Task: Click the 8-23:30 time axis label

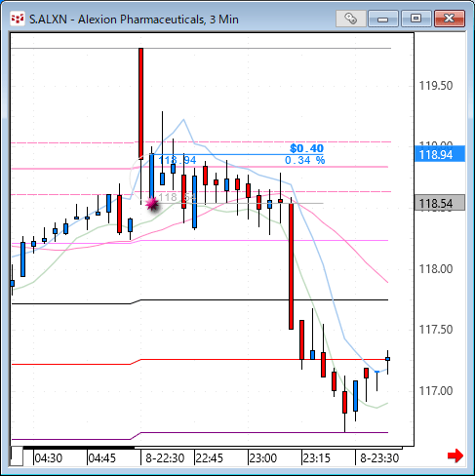Action: [x=379, y=458]
